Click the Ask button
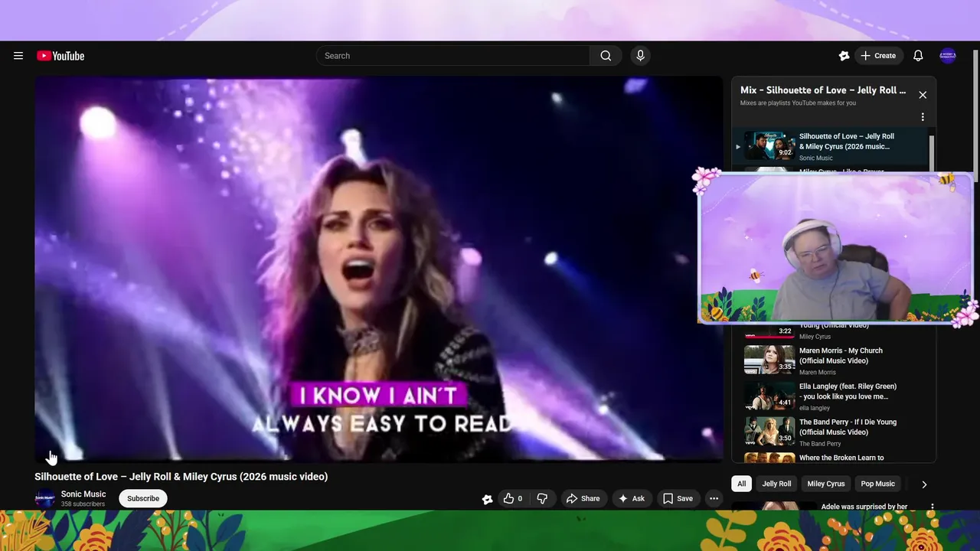The image size is (980, 551). (632, 498)
